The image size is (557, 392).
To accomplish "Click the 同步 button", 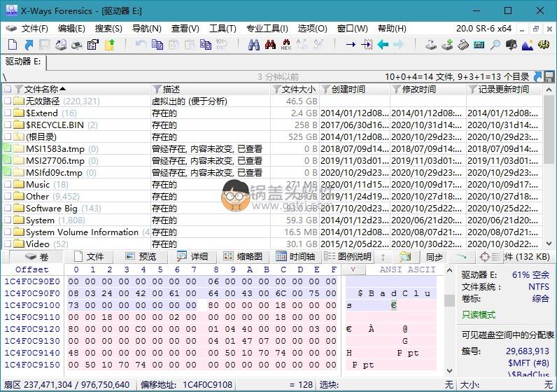I will pos(434,257).
